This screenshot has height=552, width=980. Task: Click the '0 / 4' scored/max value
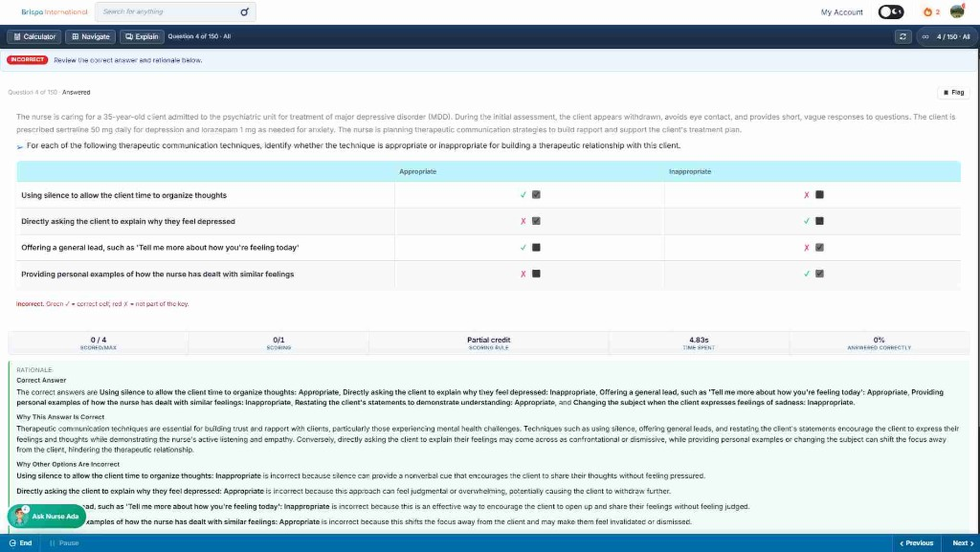[x=98, y=340]
